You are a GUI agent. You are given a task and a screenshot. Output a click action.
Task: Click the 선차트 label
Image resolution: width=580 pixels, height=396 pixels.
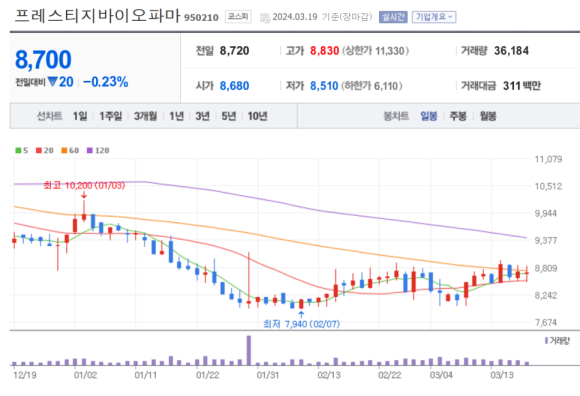(x=49, y=116)
